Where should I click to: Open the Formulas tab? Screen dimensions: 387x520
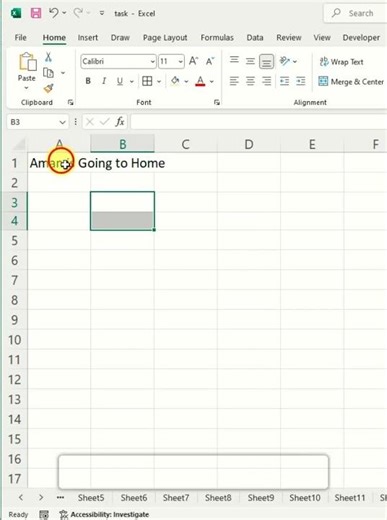pos(217,37)
